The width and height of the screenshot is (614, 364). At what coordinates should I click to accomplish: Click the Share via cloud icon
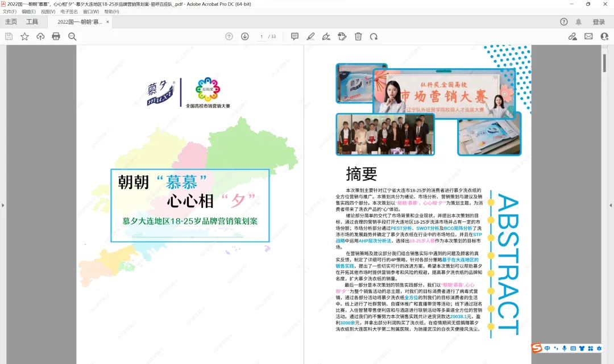click(40, 36)
